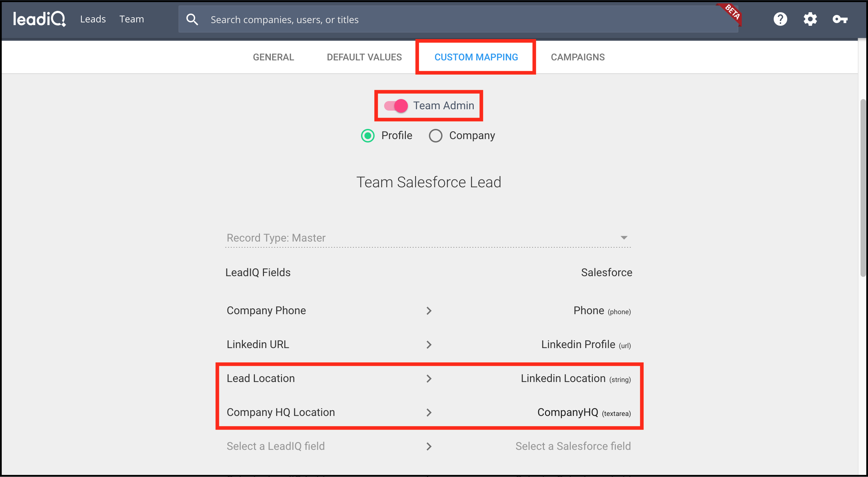
Task: Change the Company HQ Location field
Action: click(281, 412)
